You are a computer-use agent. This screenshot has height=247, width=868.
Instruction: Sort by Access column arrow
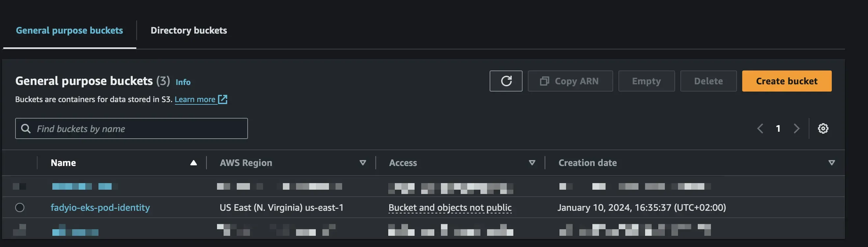(x=532, y=163)
